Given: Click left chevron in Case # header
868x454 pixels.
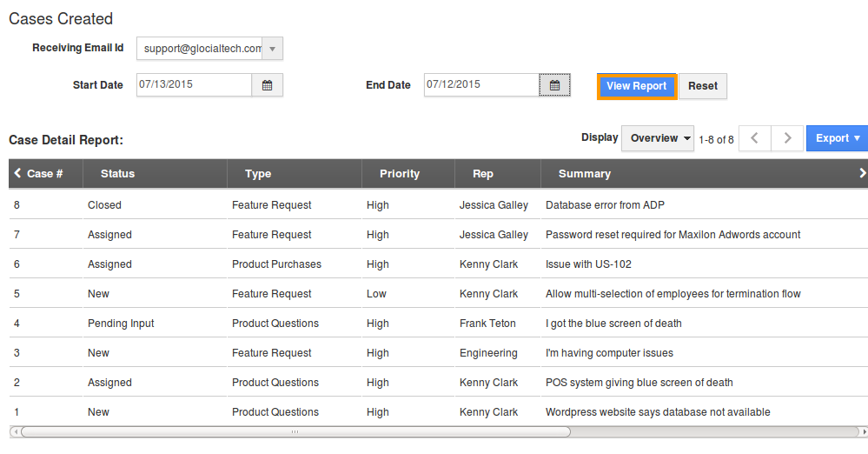Looking at the screenshot, I should [x=17, y=173].
